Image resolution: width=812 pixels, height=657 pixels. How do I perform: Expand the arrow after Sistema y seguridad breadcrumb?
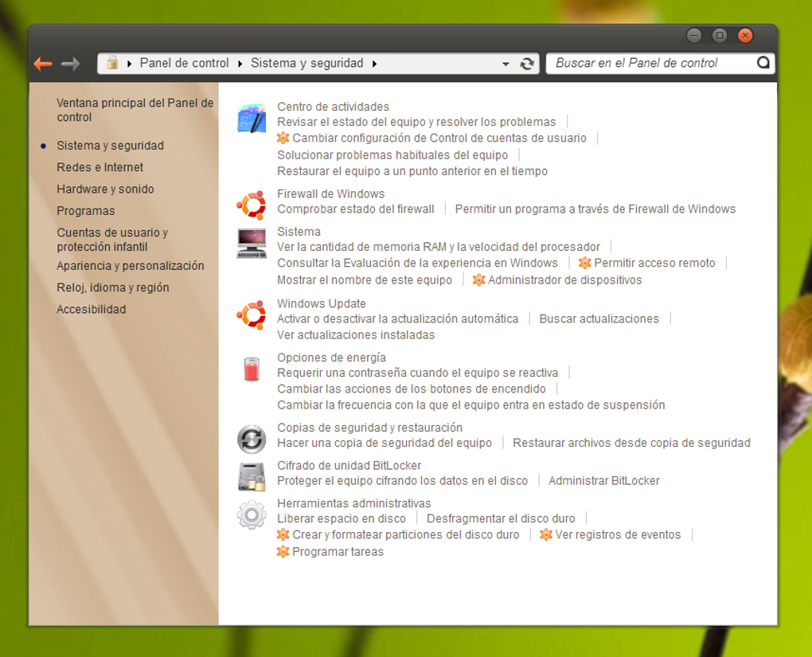(374, 64)
